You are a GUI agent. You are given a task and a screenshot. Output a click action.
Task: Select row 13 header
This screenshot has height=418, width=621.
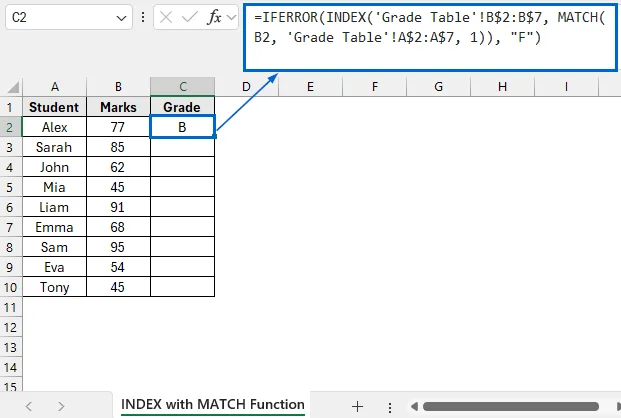(x=10, y=347)
